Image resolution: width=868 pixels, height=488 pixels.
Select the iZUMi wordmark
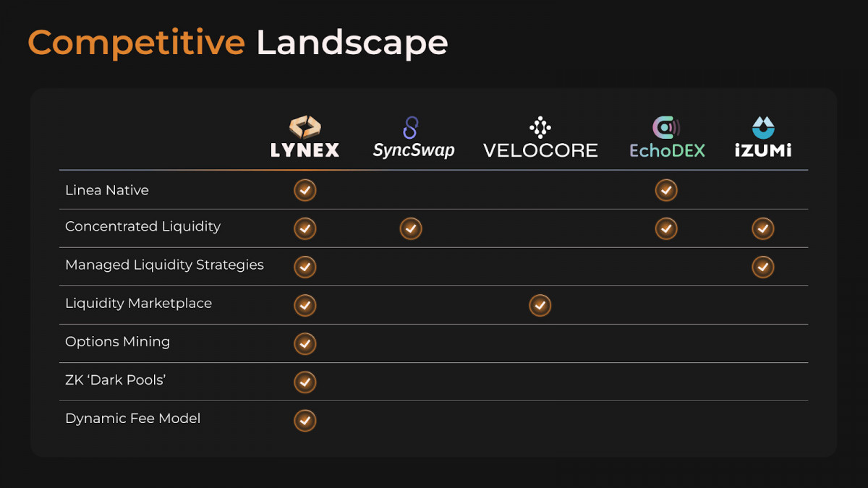[763, 150]
